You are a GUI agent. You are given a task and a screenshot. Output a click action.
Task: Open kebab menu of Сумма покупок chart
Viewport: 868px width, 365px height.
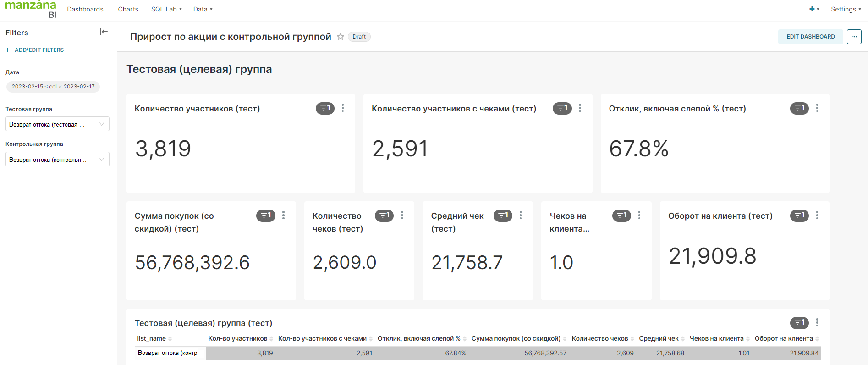(284, 216)
